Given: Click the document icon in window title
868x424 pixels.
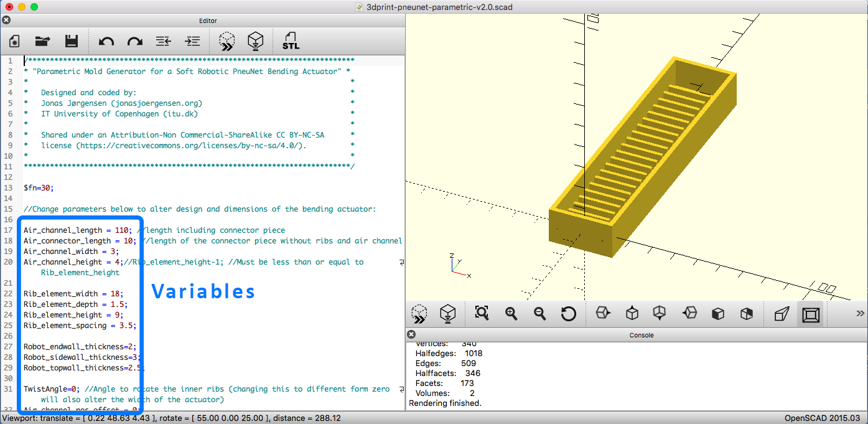Looking at the screenshot, I should click(359, 7).
